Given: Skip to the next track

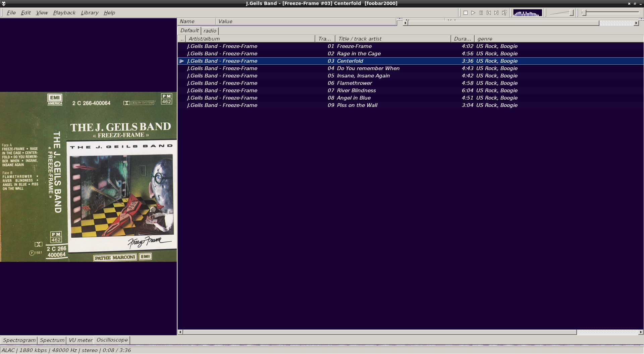Looking at the screenshot, I should 496,13.
